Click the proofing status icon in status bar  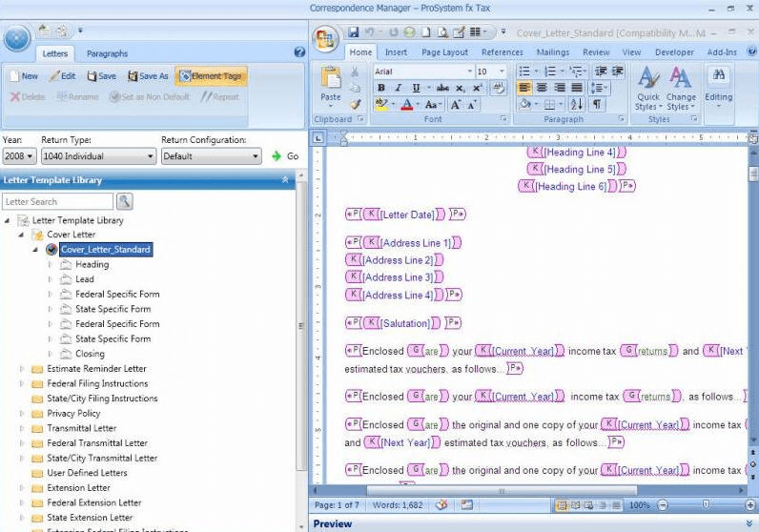441,505
